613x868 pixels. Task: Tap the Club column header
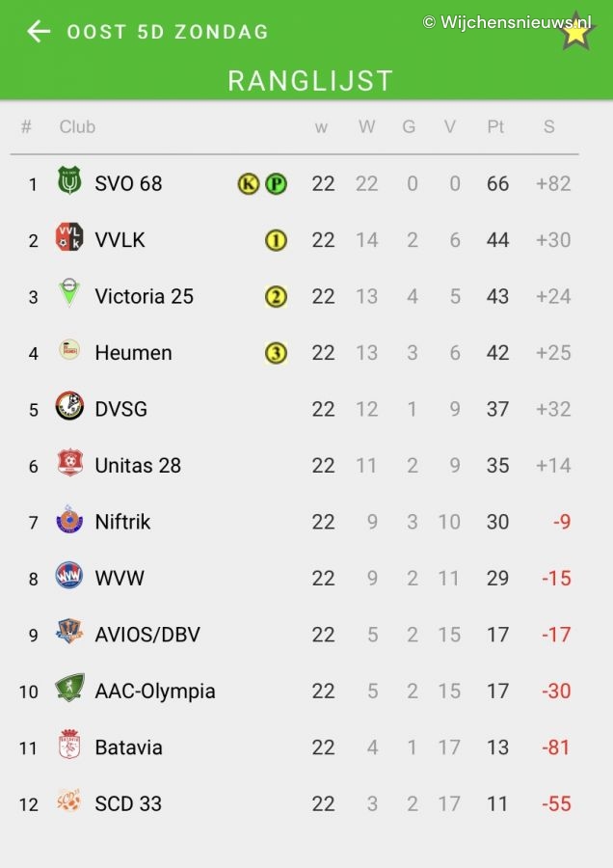77,127
